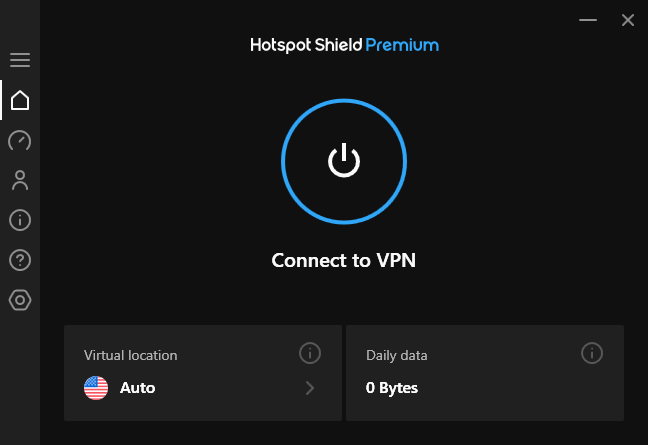Open the account profile icon
648x445 pixels.
point(20,180)
